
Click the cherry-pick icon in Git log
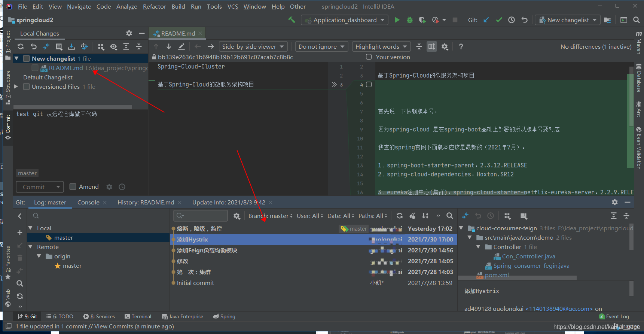point(412,216)
